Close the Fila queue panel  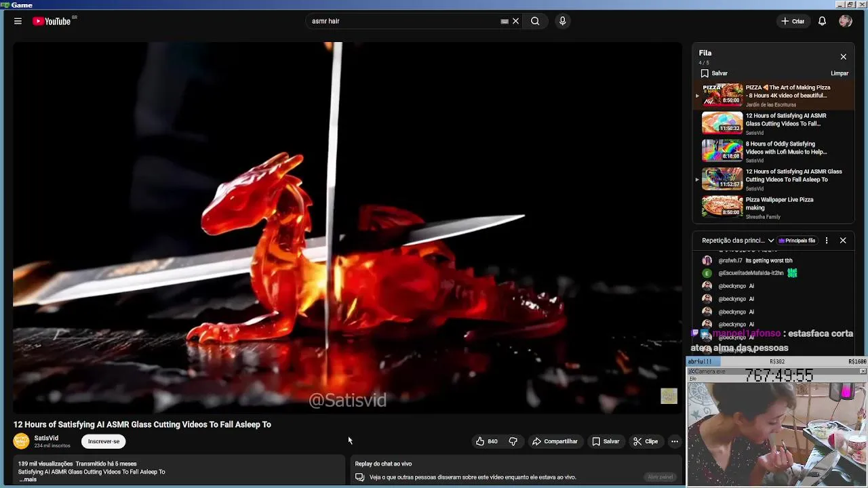click(x=843, y=57)
